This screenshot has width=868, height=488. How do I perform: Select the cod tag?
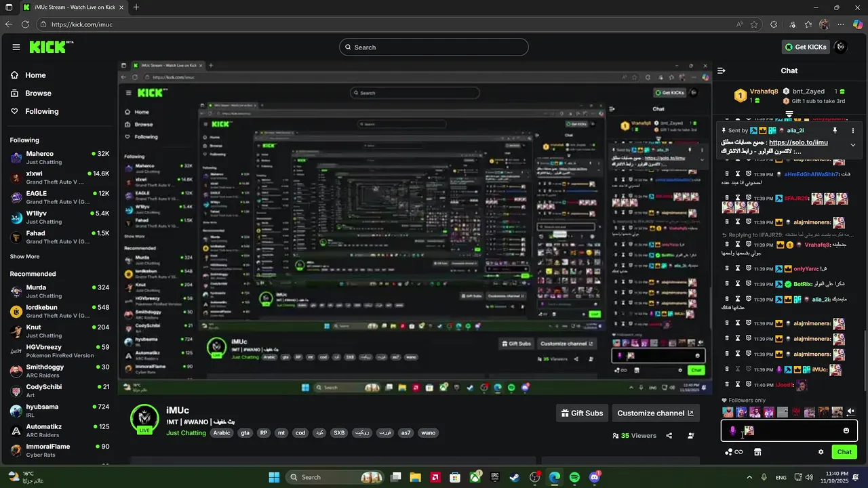click(300, 433)
